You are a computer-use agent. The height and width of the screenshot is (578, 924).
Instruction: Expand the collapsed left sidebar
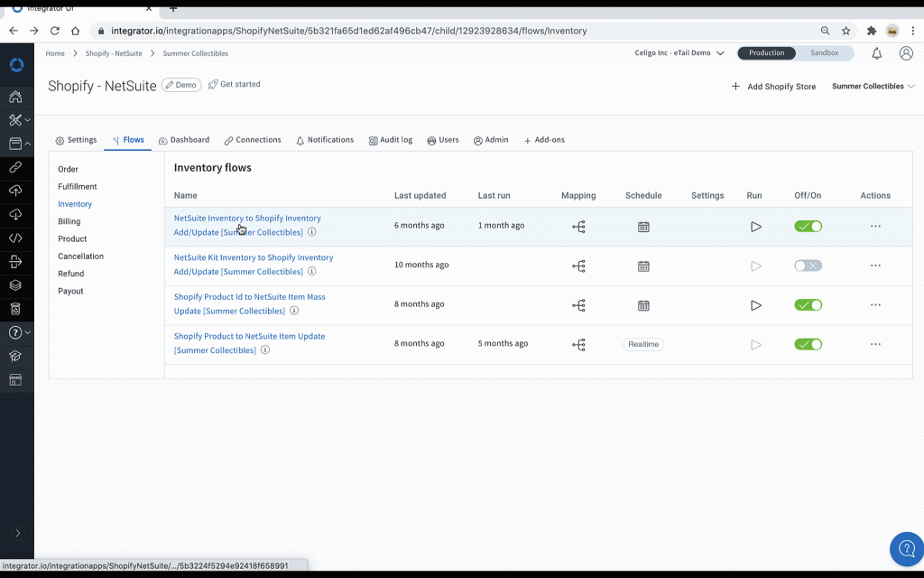[x=18, y=533]
